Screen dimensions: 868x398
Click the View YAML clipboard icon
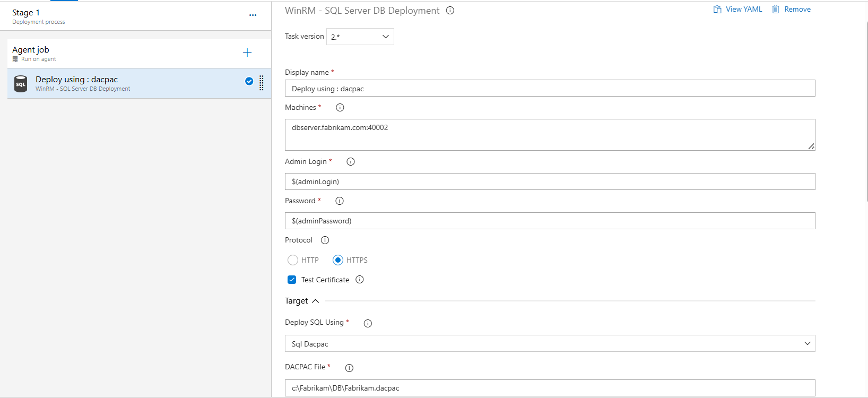[x=717, y=9]
